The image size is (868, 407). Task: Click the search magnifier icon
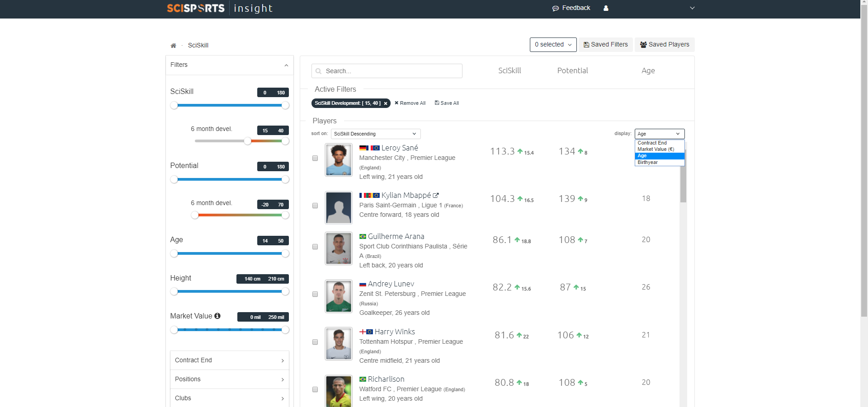click(319, 71)
